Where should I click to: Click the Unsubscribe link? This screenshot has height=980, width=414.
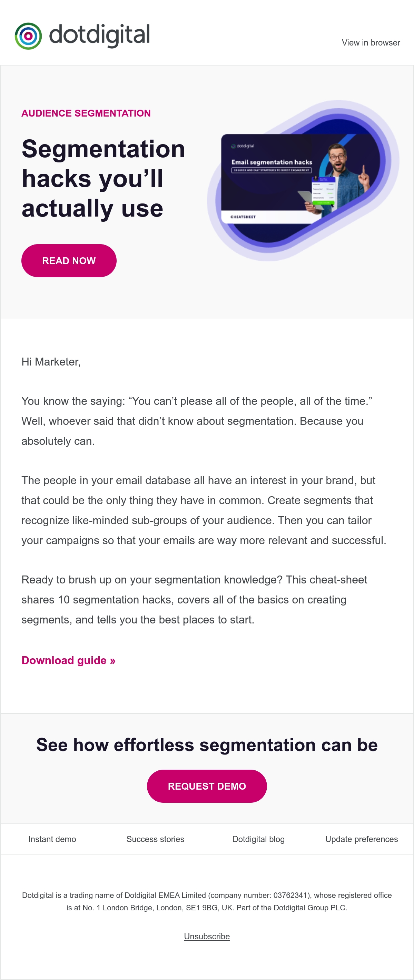(207, 936)
